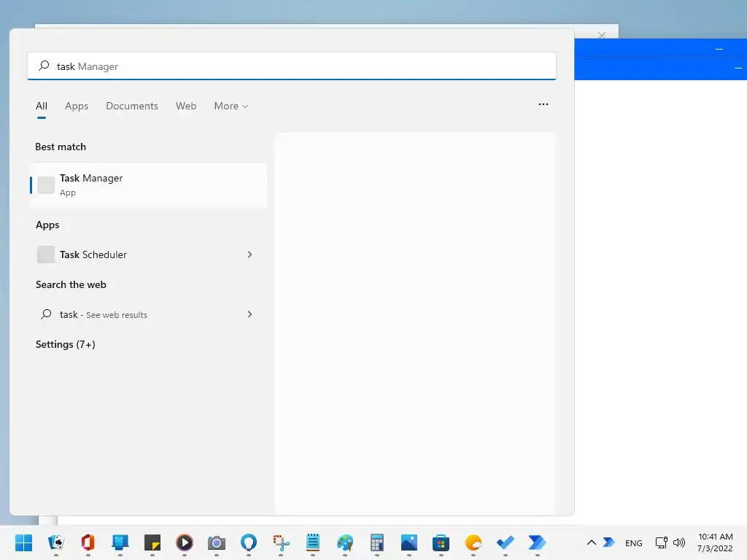Launch the Office app from taskbar
The height and width of the screenshot is (560, 747).
coord(88,542)
